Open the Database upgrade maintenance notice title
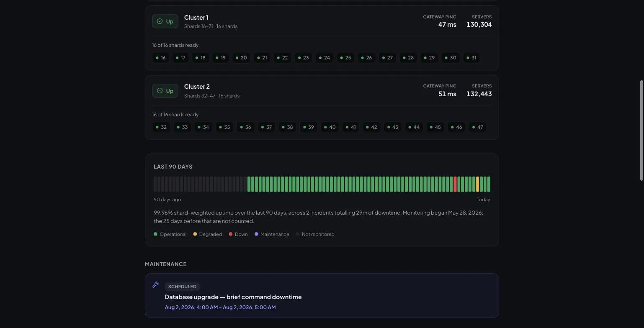Image resolution: width=644 pixels, height=328 pixels. (x=233, y=297)
